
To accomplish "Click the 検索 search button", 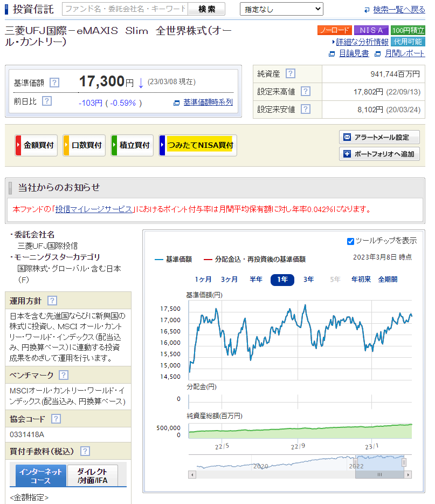I will tap(206, 9).
